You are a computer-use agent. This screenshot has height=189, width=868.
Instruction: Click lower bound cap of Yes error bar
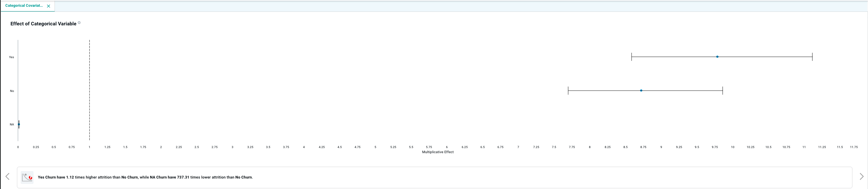[x=632, y=57]
